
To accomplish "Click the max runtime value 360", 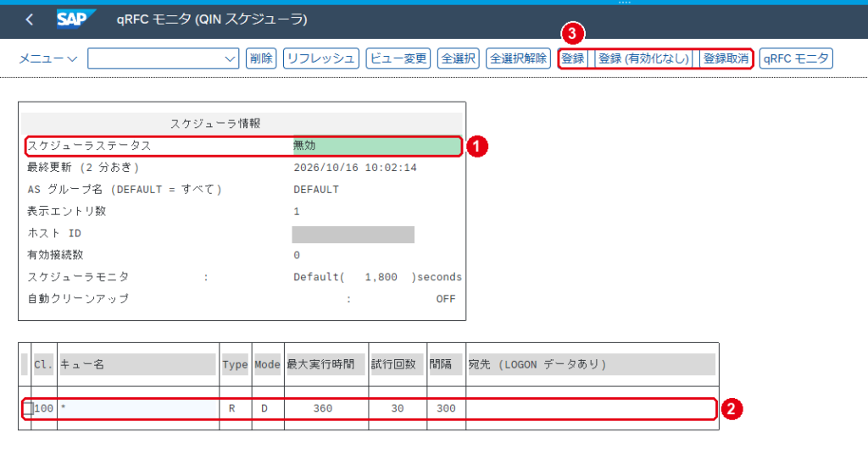I will [323, 408].
